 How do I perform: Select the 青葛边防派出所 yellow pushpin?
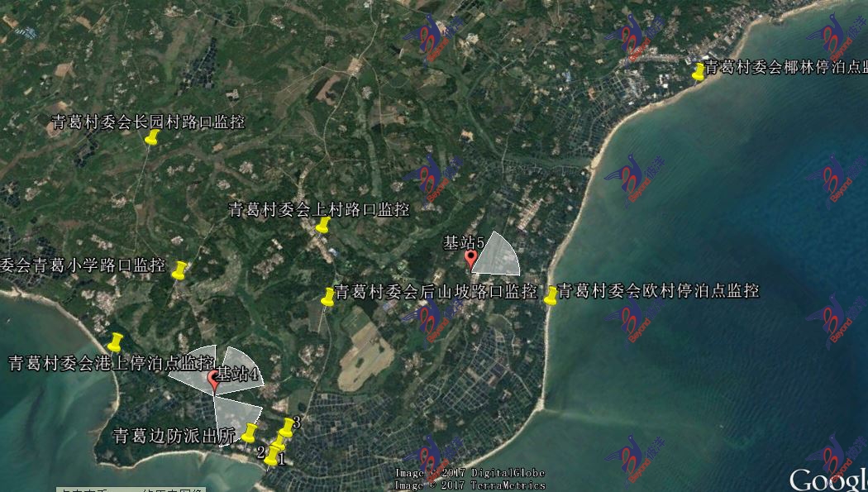pos(251,432)
